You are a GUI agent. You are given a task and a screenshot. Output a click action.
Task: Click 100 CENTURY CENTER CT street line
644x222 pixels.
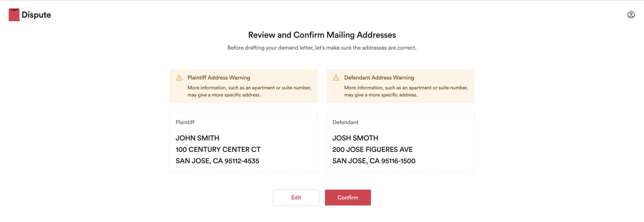218,149
